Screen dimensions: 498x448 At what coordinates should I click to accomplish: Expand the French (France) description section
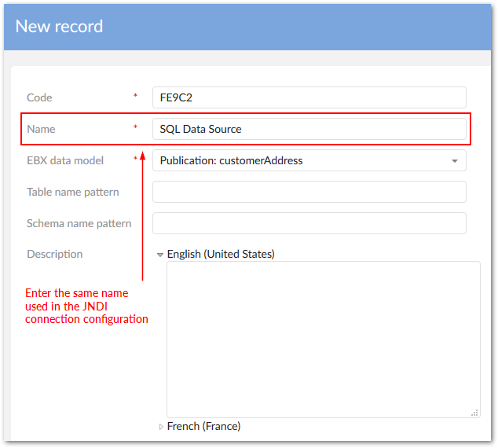(160, 427)
